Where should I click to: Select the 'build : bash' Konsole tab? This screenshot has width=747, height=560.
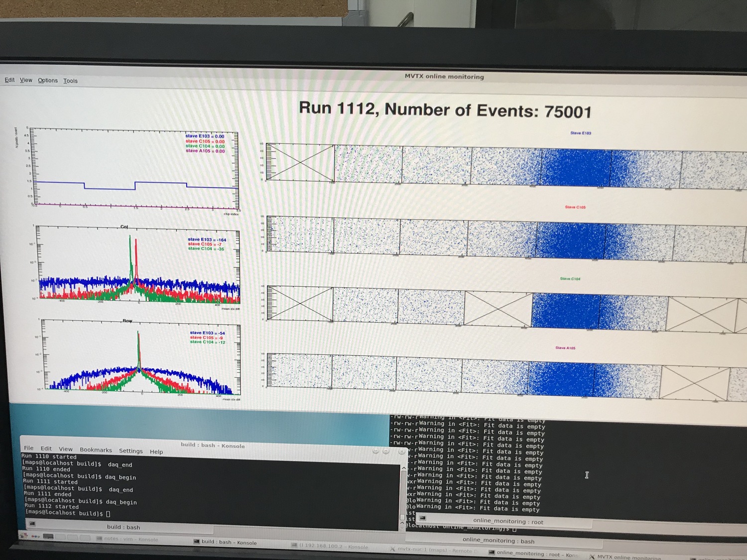tap(120, 527)
